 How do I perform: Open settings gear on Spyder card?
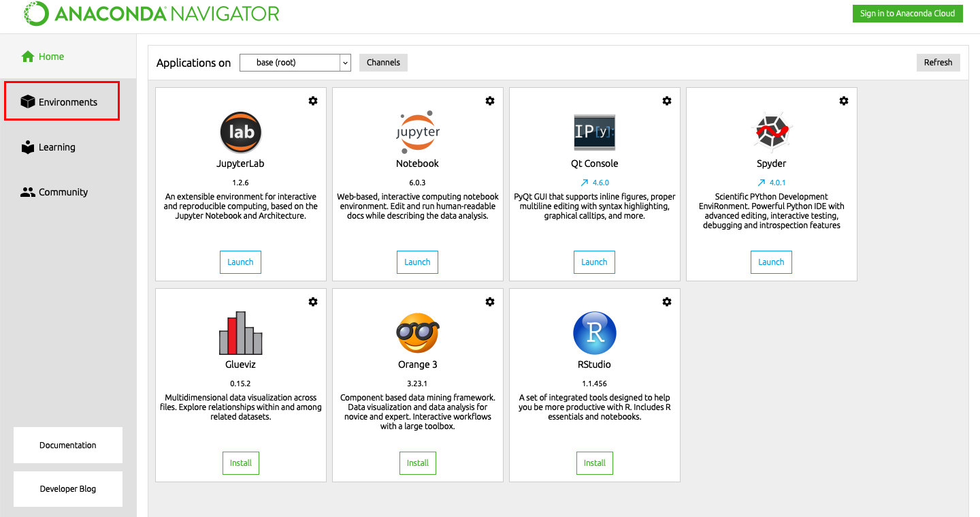pos(844,101)
